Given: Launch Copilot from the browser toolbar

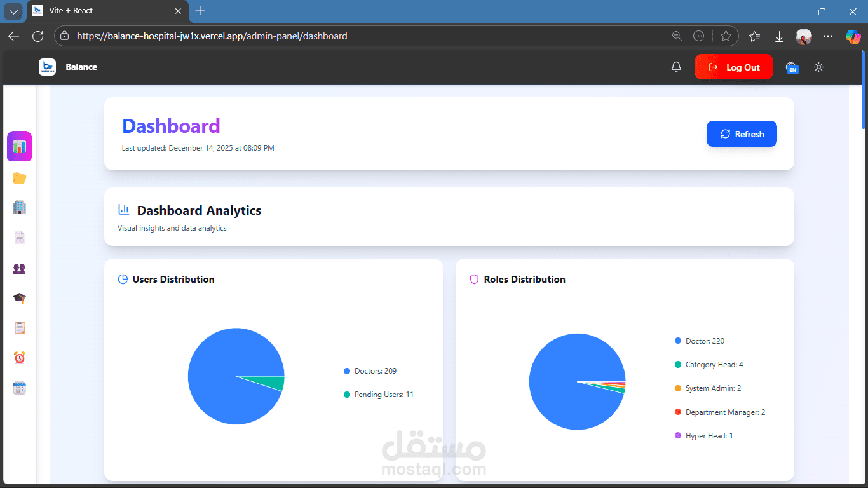Looking at the screenshot, I should 853,36.
